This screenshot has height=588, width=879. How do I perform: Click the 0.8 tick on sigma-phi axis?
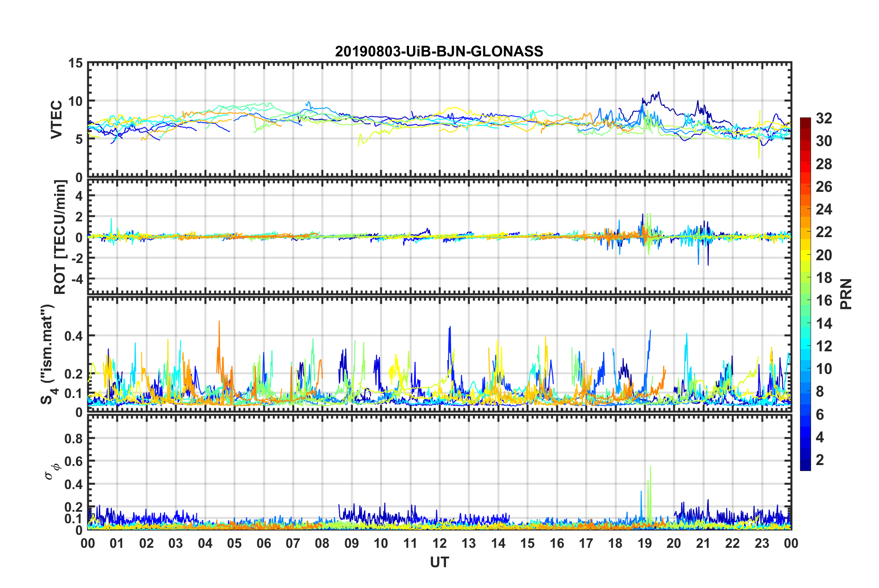click(x=73, y=438)
